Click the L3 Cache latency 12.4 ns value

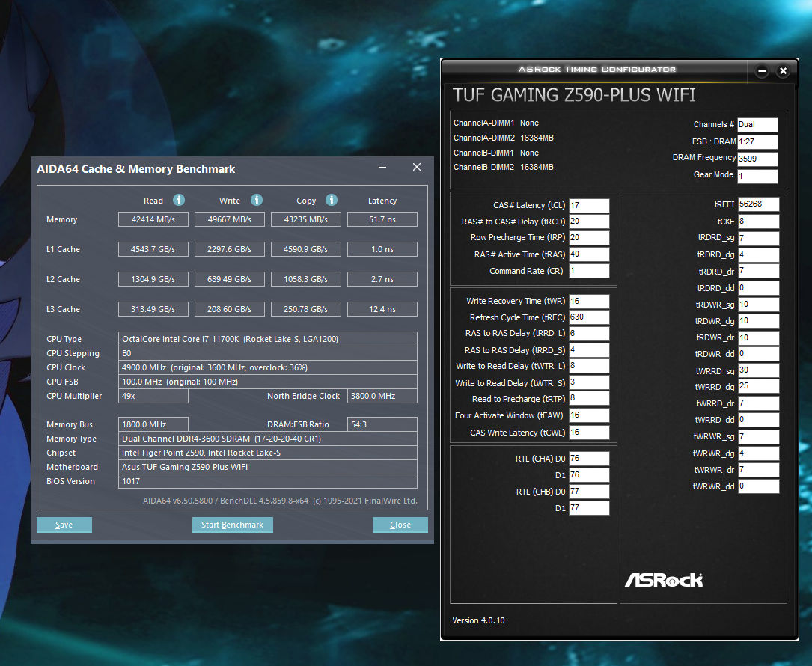[382, 309]
